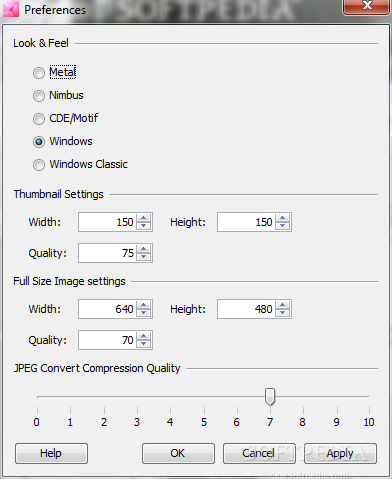
Task: Decrease Thumbnail Width with down arrow
Action: [x=144, y=226]
